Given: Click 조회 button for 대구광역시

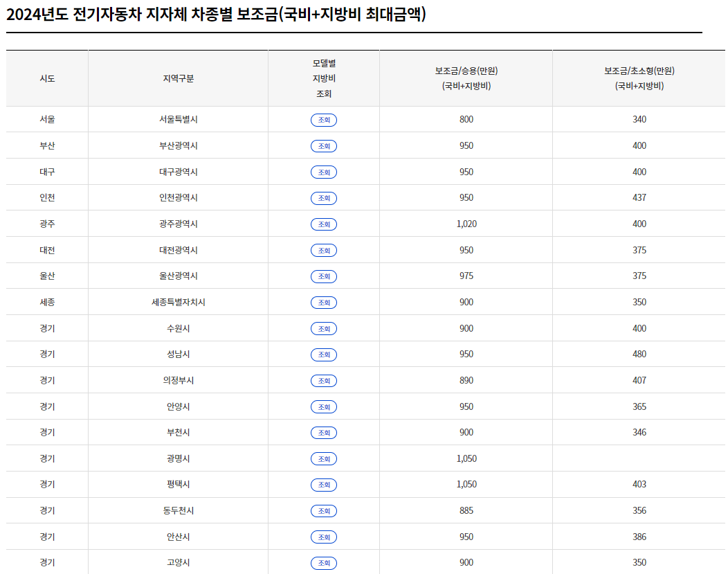Looking at the screenshot, I should (x=323, y=172).
